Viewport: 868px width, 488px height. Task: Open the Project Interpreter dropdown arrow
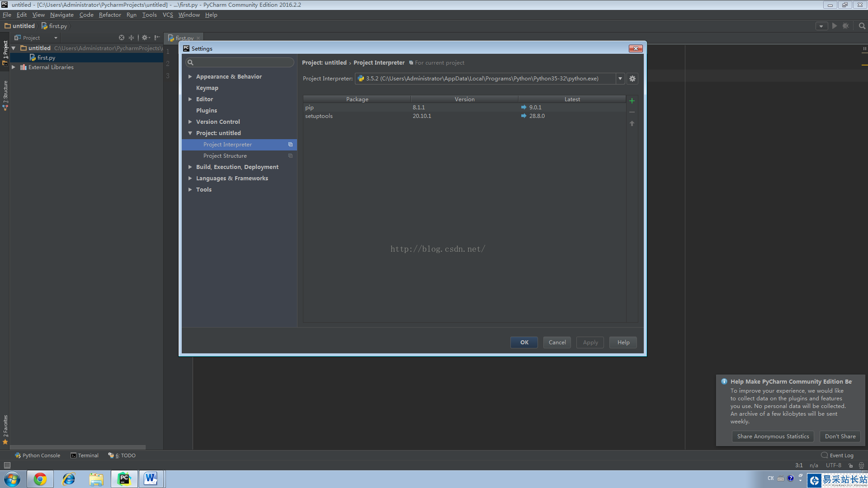[x=620, y=79]
